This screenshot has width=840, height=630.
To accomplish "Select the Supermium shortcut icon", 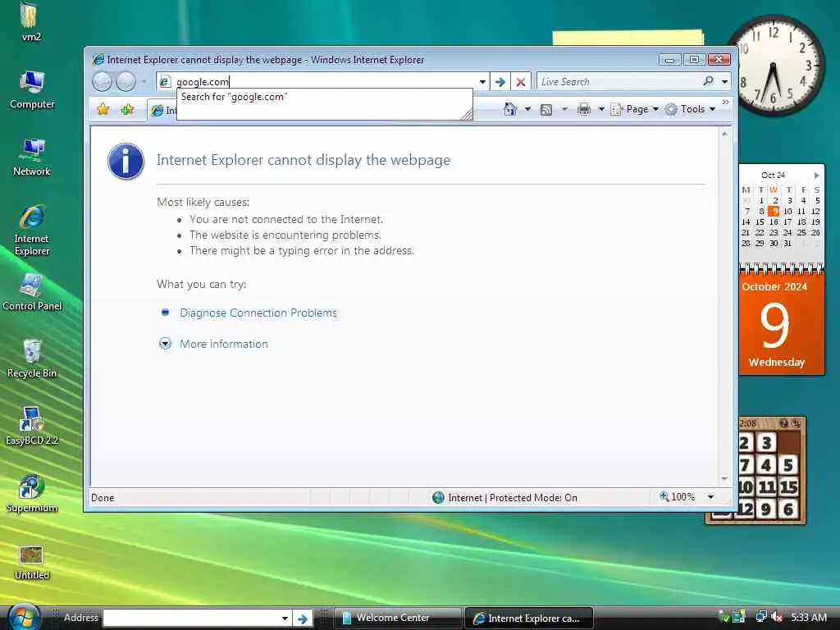I will tap(32, 494).
